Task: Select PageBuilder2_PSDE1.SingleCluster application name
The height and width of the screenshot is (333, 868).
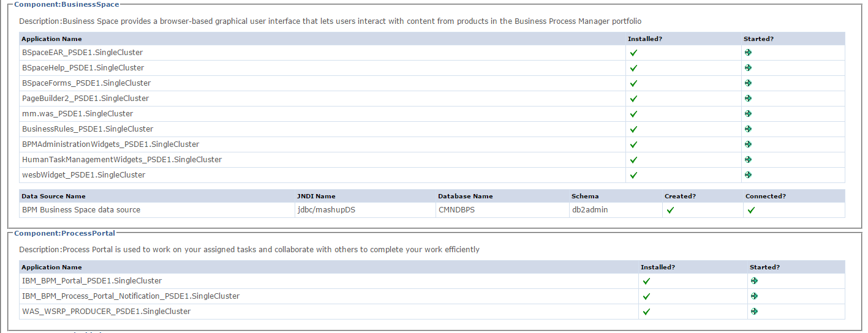Action: [85, 99]
